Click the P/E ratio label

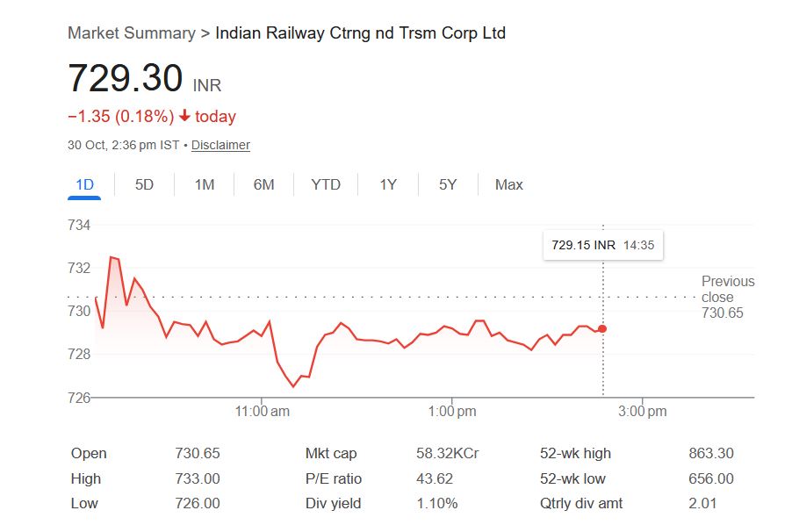333,478
